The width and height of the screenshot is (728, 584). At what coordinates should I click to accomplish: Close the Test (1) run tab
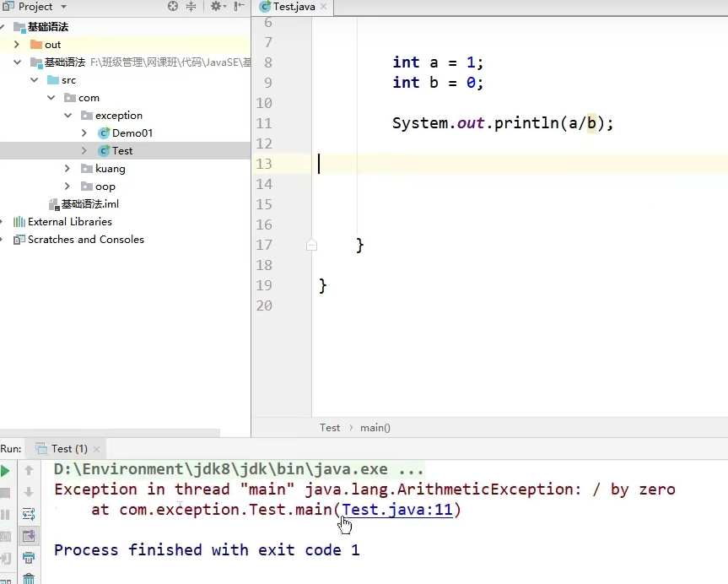coord(96,449)
